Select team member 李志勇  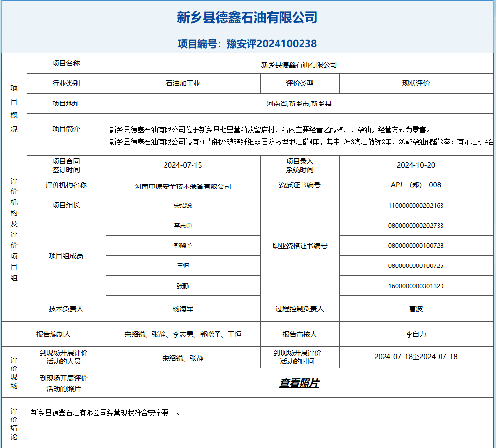pos(183,225)
